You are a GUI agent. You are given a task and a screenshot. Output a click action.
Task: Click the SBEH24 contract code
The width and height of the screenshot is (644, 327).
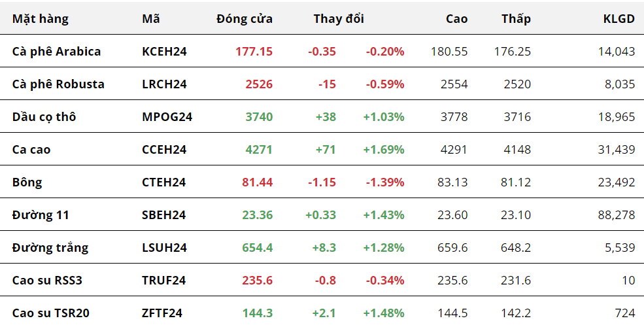[163, 215]
